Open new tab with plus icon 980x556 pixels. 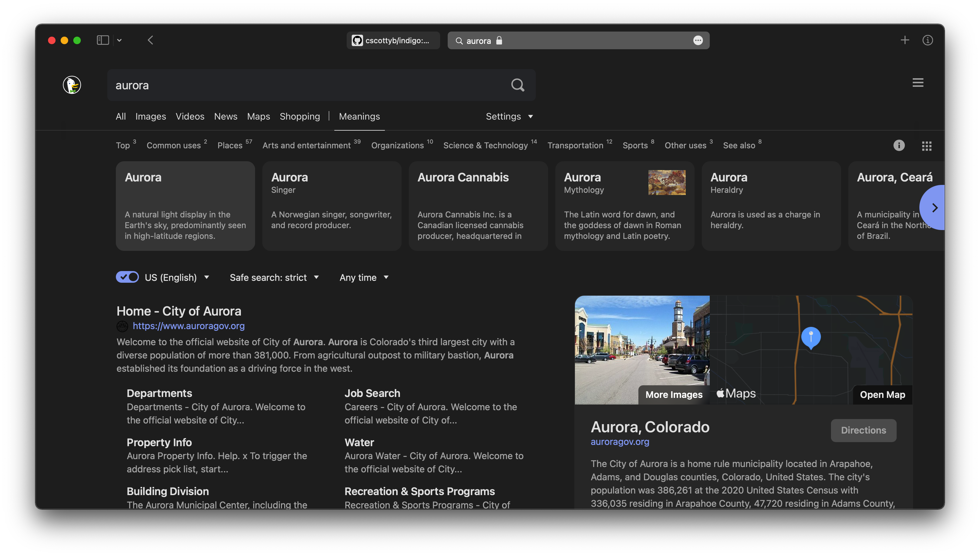click(x=904, y=40)
